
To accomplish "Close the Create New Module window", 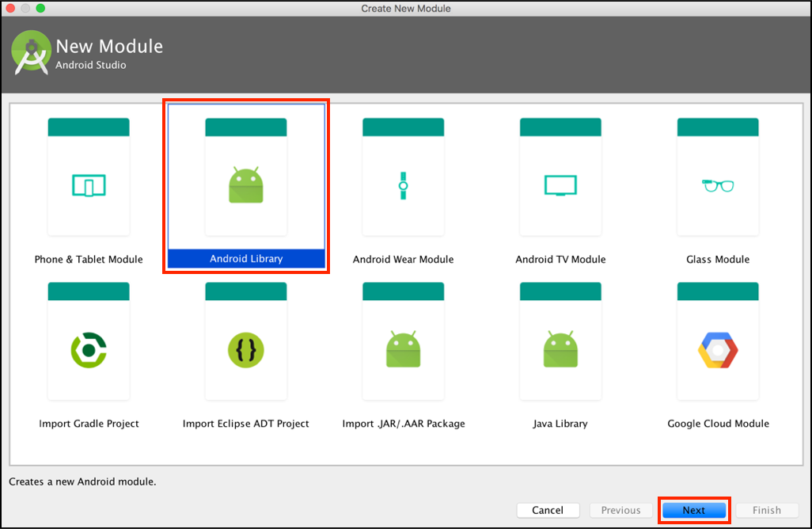I will (x=10, y=8).
